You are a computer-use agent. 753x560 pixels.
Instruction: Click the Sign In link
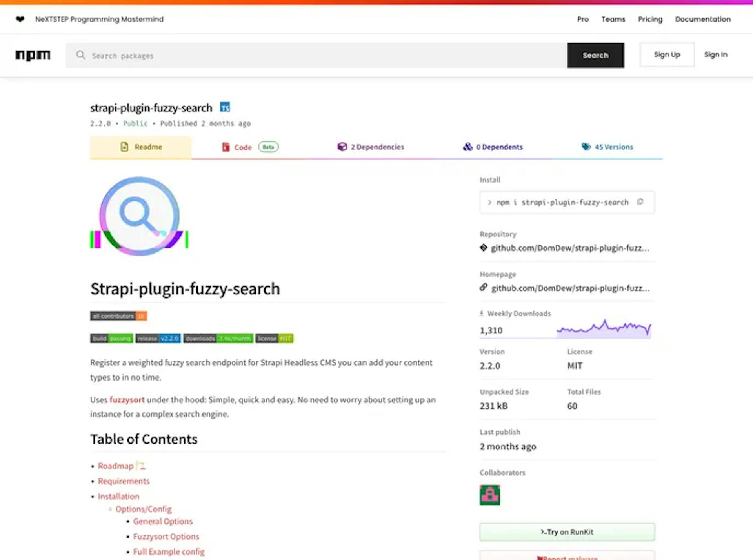[x=715, y=54]
